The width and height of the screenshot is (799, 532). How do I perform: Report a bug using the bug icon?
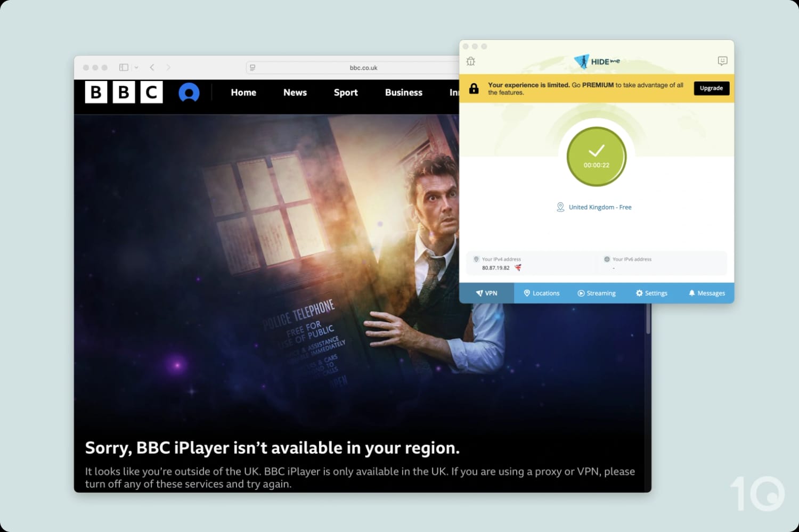[x=470, y=61]
